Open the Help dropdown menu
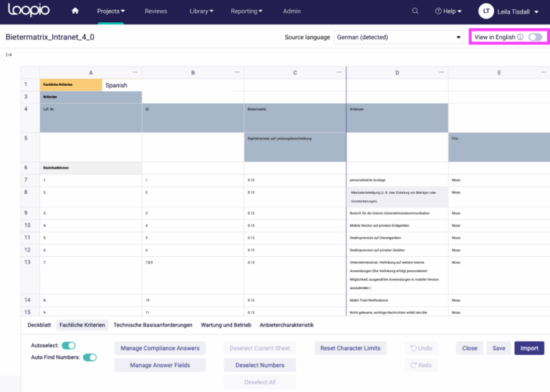The width and height of the screenshot is (550, 392). [448, 11]
